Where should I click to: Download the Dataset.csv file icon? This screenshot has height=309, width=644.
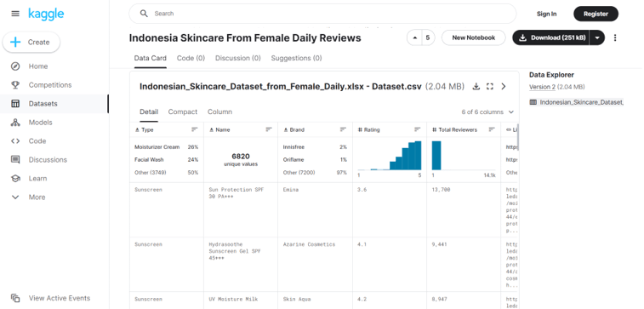pos(476,86)
